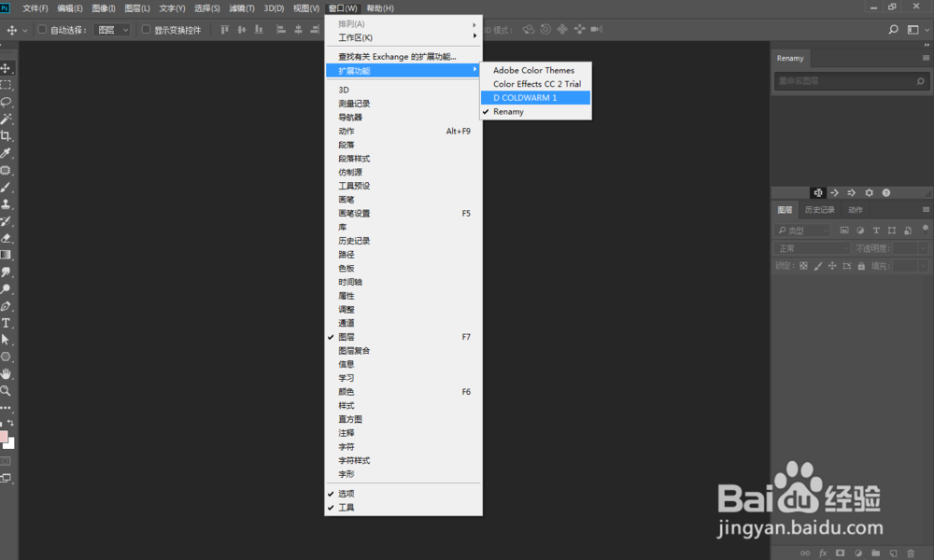The height and width of the screenshot is (560, 934).
Task: Select the Zoom tool in the toolbox
Action: coord(6,391)
